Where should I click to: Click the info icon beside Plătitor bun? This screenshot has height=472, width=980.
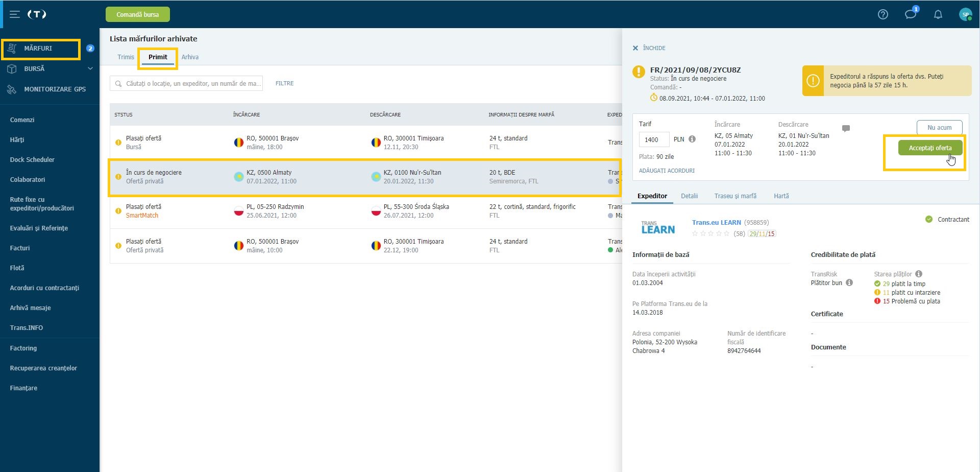[849, 282]
